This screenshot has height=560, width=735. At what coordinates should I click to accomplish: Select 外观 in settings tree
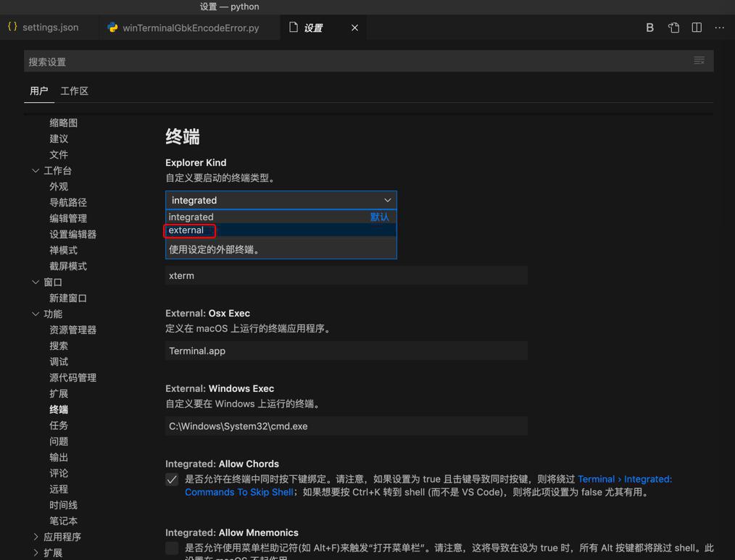point(59,186)
